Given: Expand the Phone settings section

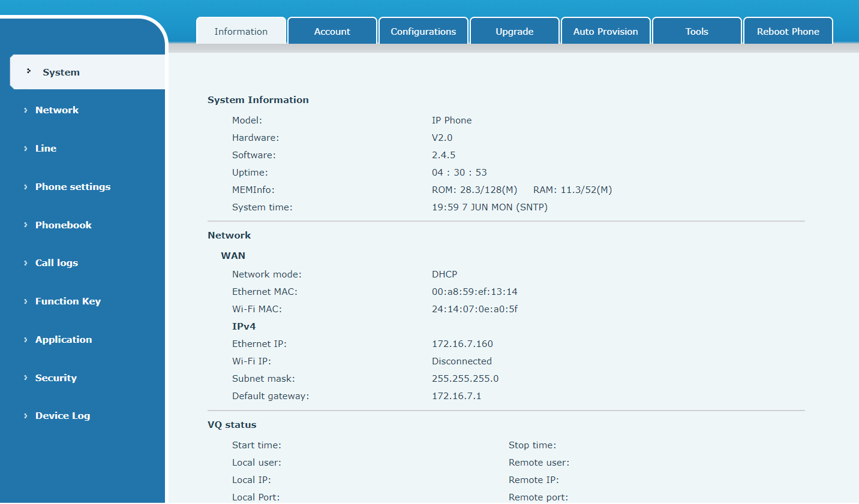Looking at the screenshot, I should tap(73, 186).
